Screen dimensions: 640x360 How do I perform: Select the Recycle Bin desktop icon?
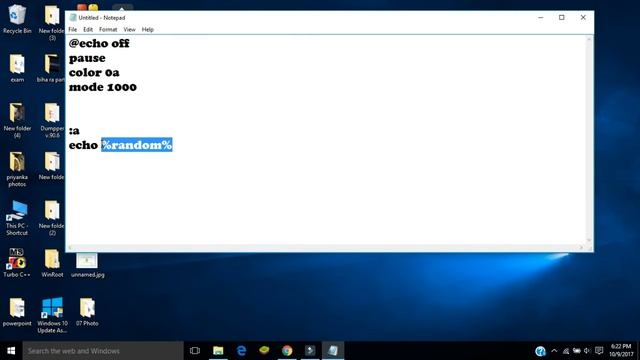[x=17, y=19]
